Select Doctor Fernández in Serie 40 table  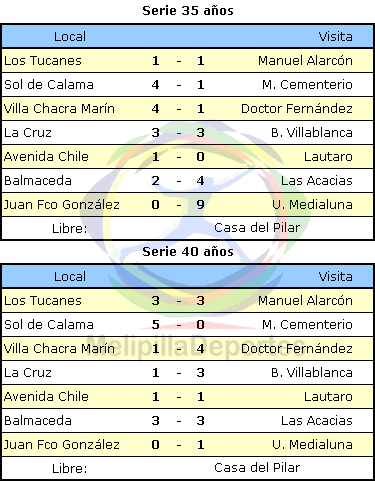[297, 349]
